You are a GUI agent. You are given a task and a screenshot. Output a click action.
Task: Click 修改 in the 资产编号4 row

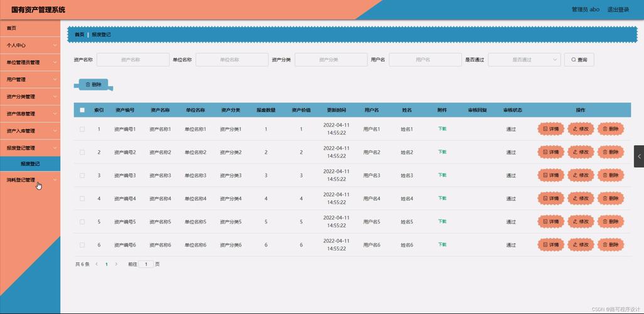pos(581,198)
